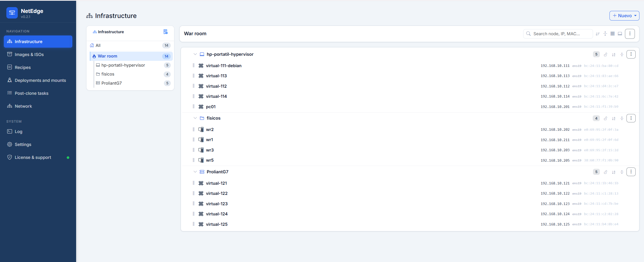Open three-dots menu for ProliantG7 group
The image size is (644, 262).
631,172
